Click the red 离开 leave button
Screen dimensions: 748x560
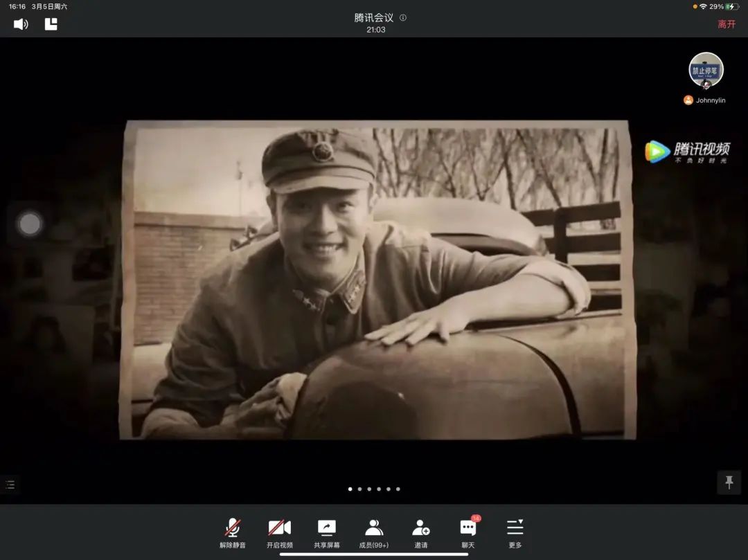[x=727, y=24]
